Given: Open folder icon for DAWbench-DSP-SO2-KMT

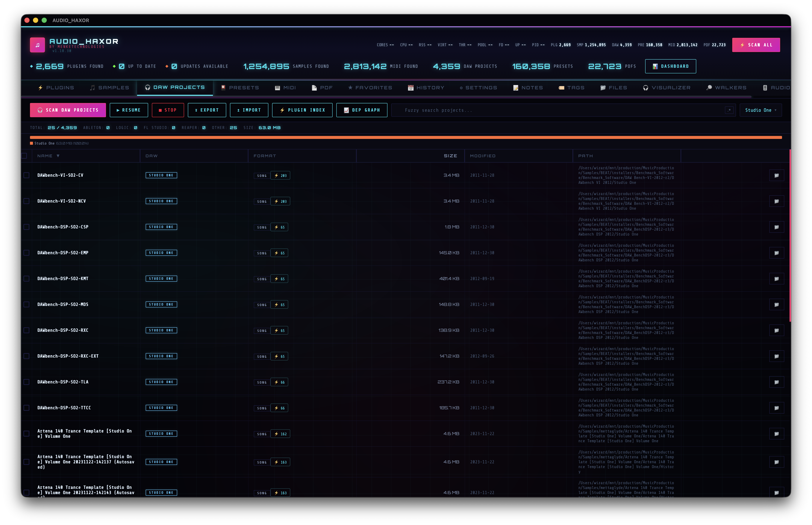Looking at the screenshot, I should point(776,279).
